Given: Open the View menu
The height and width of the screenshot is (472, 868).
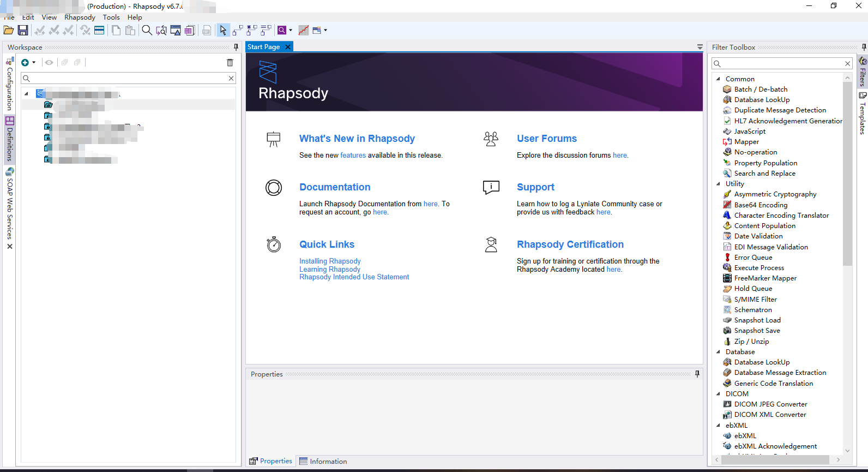Looking at the screenshot, I should pos(49,17).
